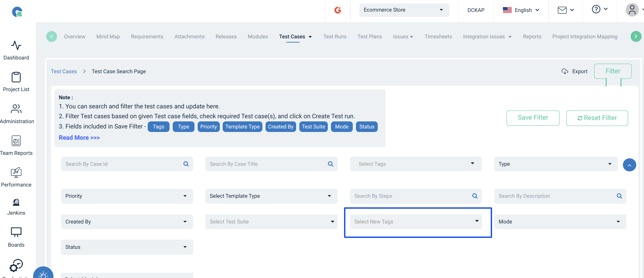Open the Timesheets tab
644x278 pixels.
[x=438, y=37]
